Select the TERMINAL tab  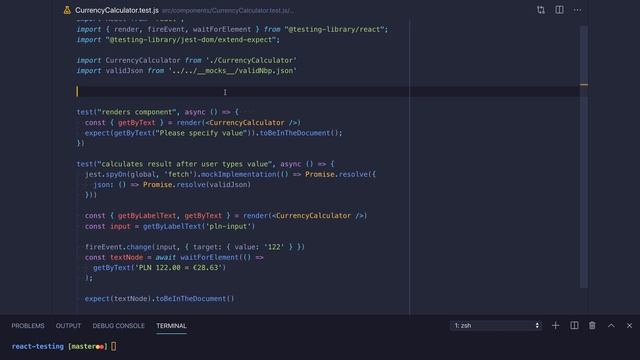point(171,326)
